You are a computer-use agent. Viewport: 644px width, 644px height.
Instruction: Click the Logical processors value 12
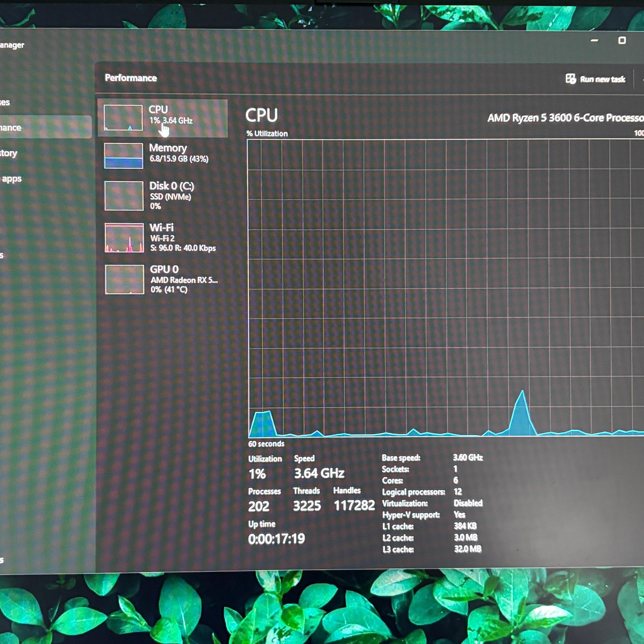point(458,492)
